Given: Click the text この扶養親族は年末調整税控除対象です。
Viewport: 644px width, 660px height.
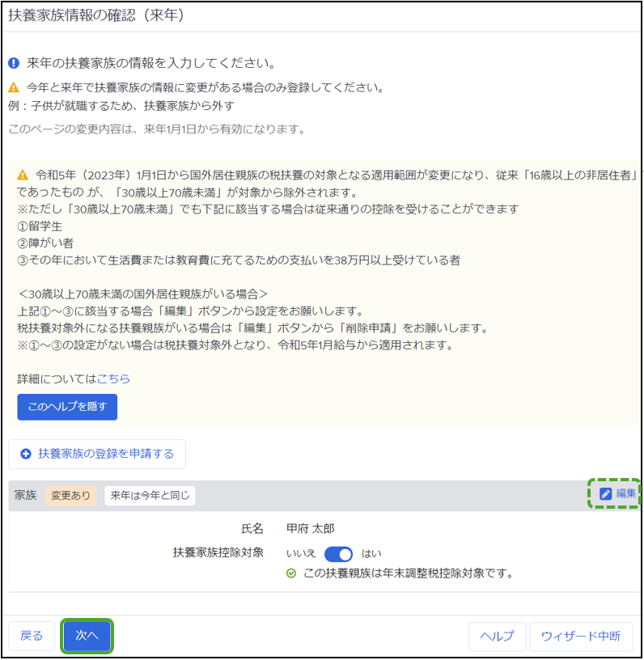Looking at the screenshot, I should click(x=409, y=573).
